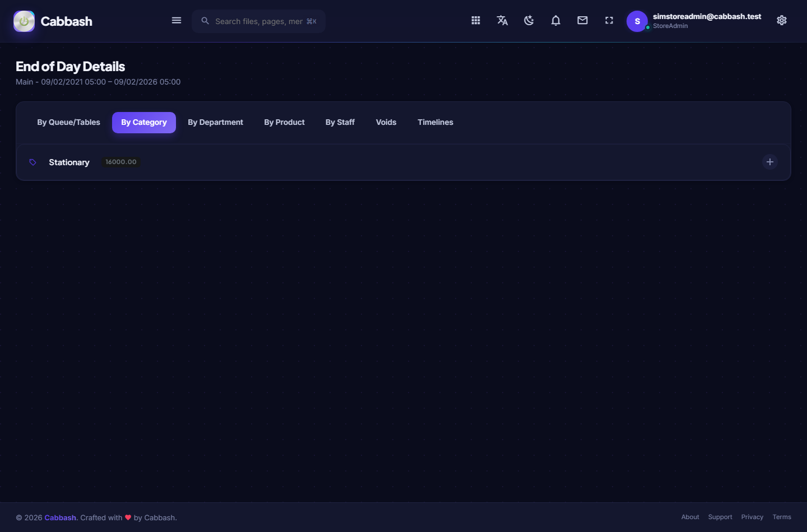Image resolution: width=807 pixels, height=532 pixels.
Task: Select the By Category tab
Action: click(x=144, y=123)
